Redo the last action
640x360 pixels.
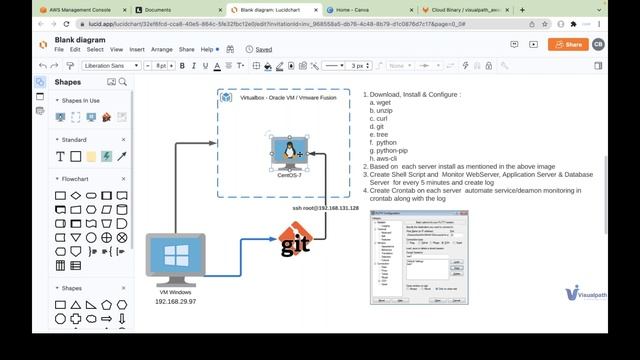54,66
